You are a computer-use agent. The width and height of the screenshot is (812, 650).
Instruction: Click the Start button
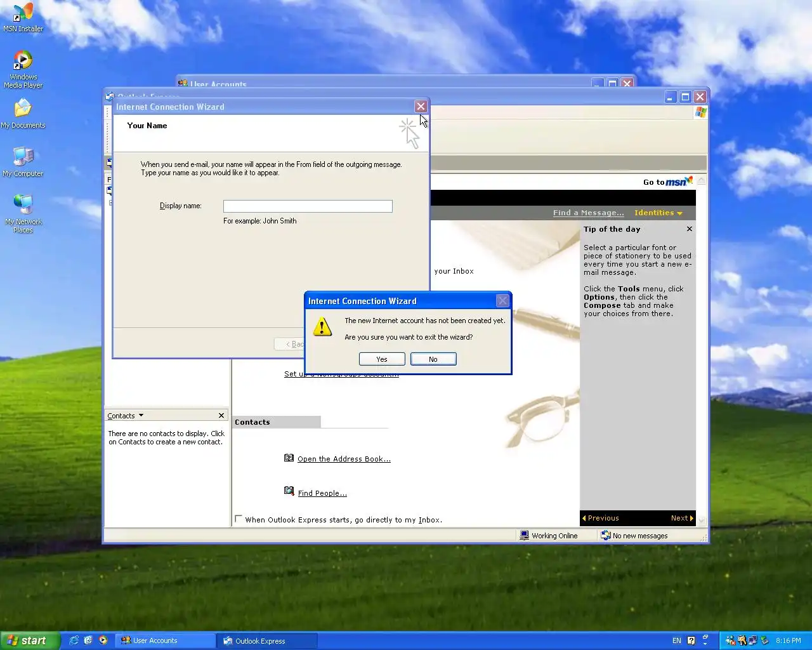[x=30, y=640]
